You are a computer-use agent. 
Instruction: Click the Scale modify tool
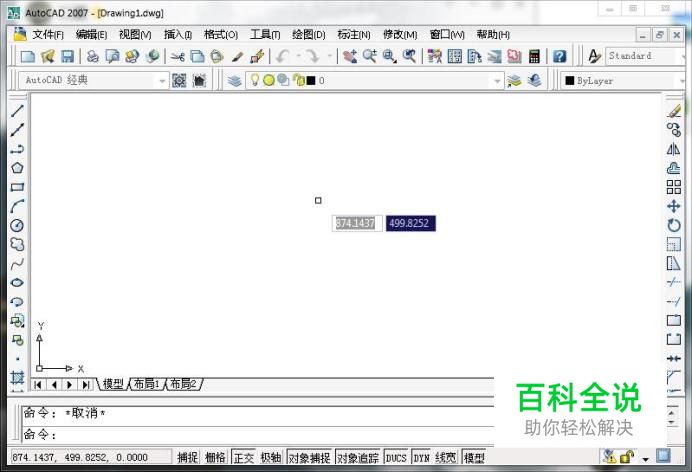pos(673,244)
